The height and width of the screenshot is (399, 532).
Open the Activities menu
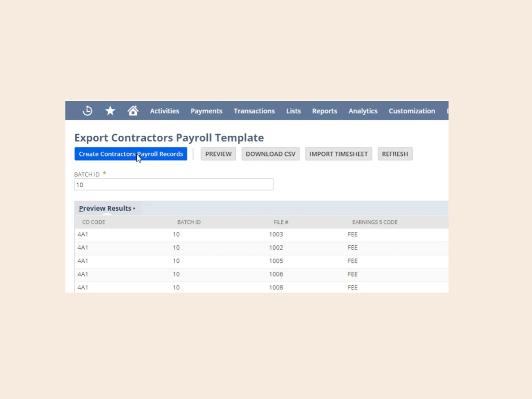[164, 111]
